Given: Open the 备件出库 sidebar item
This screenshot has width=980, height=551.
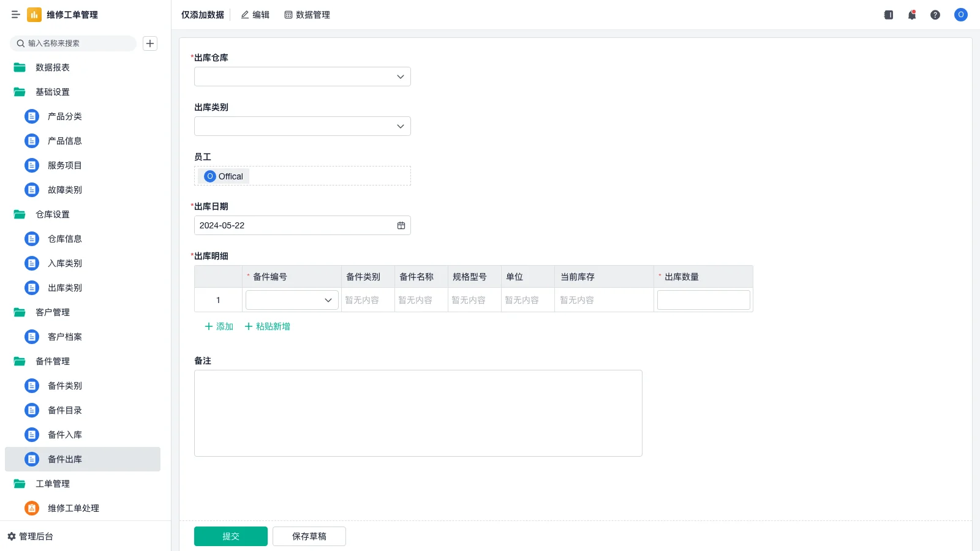Looking at the screenshot, I should (x=83, y=459).
